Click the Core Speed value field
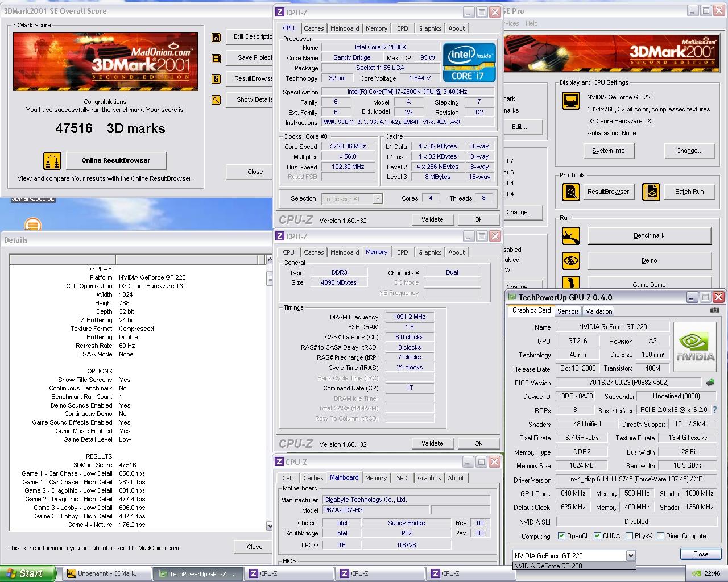Image resolution: width=728 pixels, height=582 pixels. pyautogui.click(x=348, y=146)
